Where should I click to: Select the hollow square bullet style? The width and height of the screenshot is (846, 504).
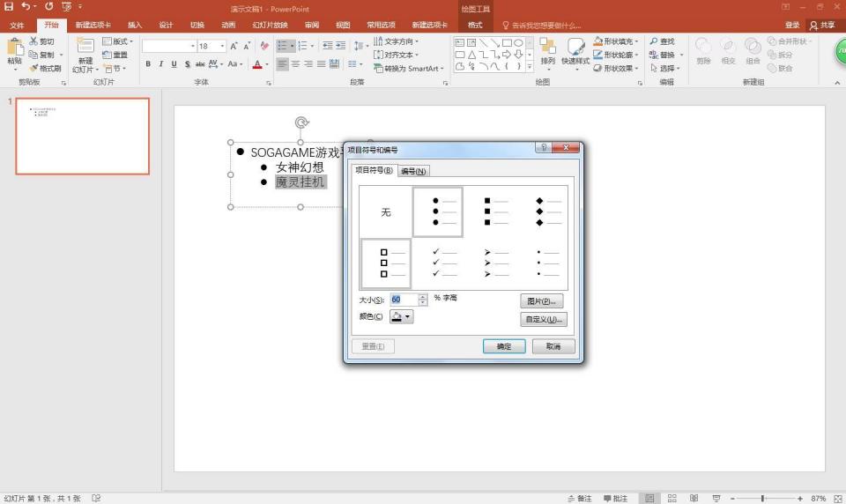click(386, 263)
